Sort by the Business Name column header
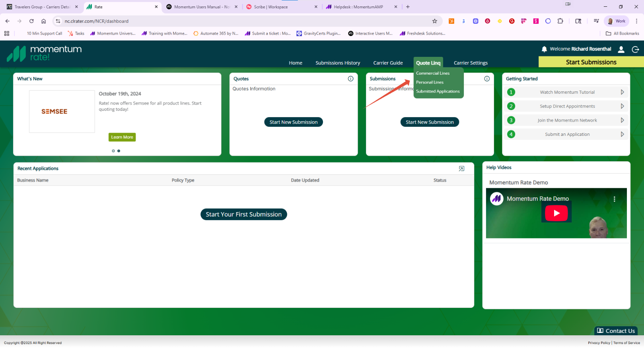The image size is (644, 348). coord(33,180)
